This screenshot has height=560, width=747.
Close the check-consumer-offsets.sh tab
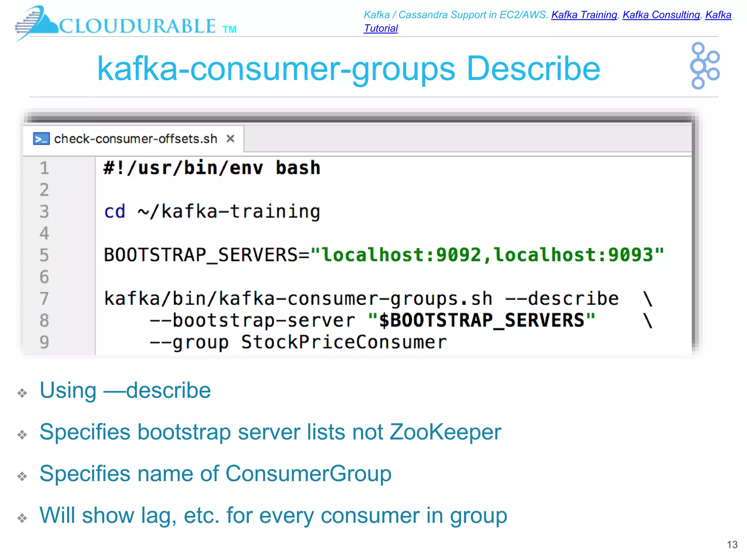point(230,139)
